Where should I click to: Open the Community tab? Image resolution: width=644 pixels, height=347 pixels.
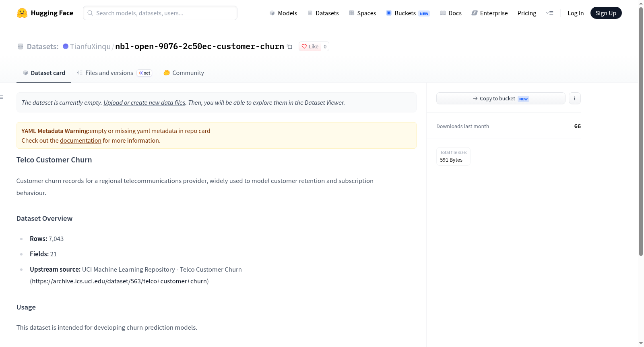tap(184, 73)
